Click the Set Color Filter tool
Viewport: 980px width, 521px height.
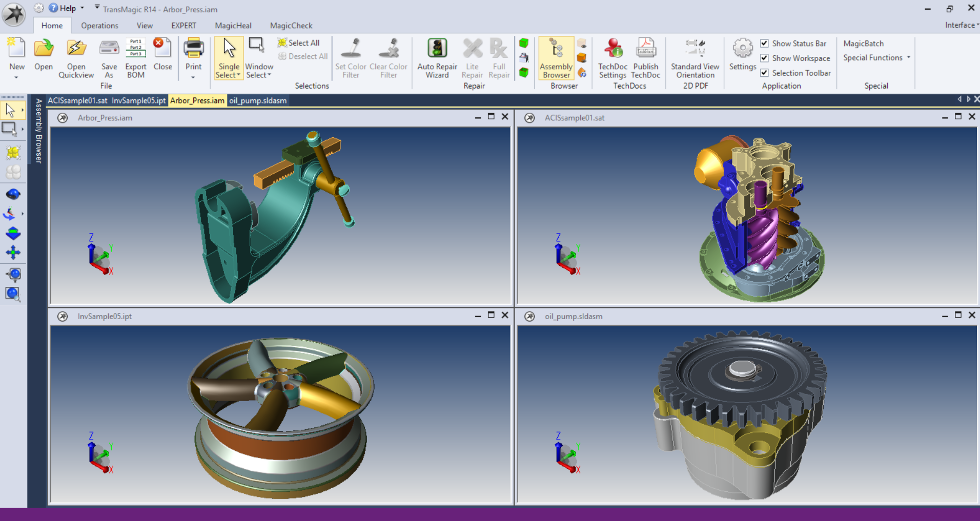351,58
